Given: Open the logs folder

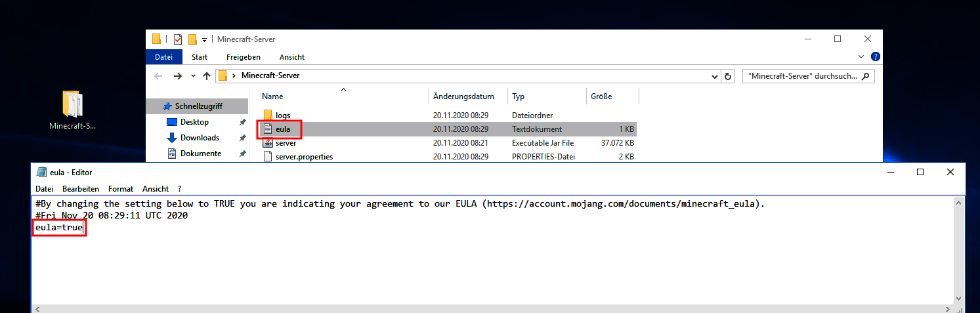Looking at the screenshot, I should click(x=282, y=115).
